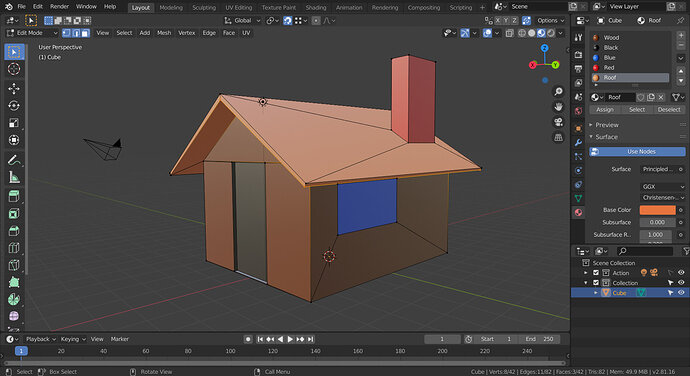Switch to rendered viewport shading
Screen dimensions: 690x376
coord(551,33)
